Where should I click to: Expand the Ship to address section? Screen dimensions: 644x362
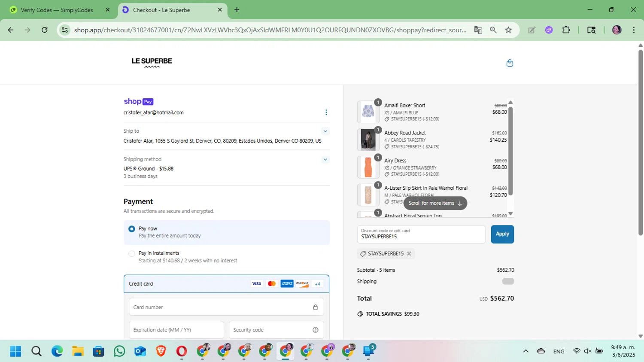(325, 131)
